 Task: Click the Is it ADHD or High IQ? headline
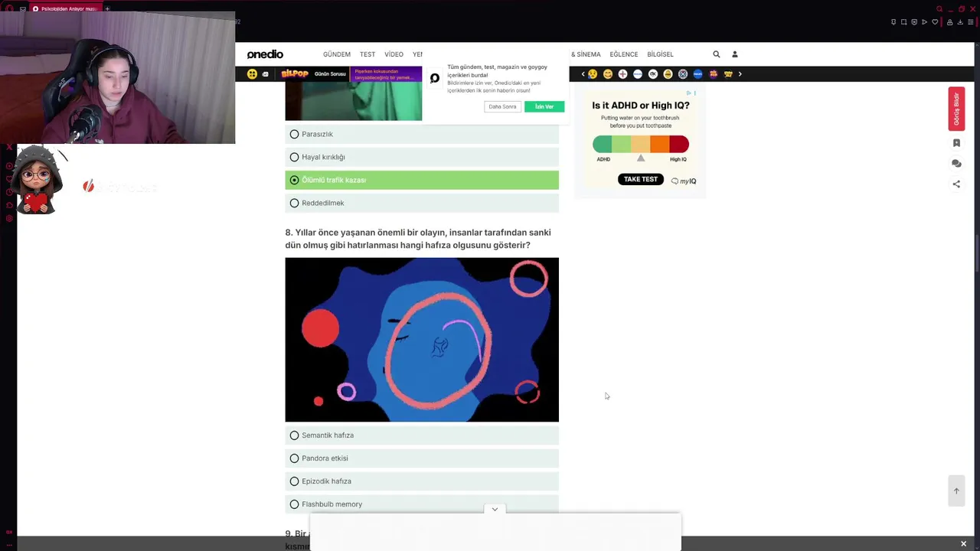pyautogui.click(x=641, y=106)
